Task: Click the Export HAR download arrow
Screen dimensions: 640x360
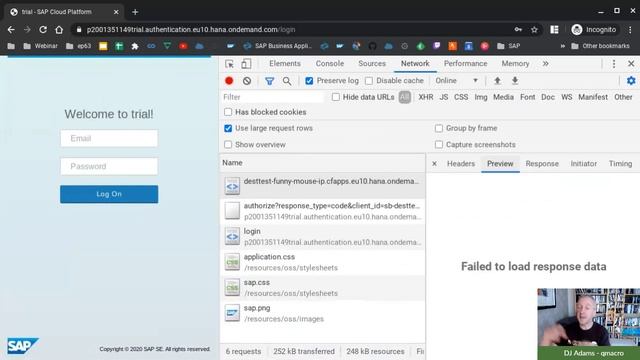Action: tap(515, 81)
